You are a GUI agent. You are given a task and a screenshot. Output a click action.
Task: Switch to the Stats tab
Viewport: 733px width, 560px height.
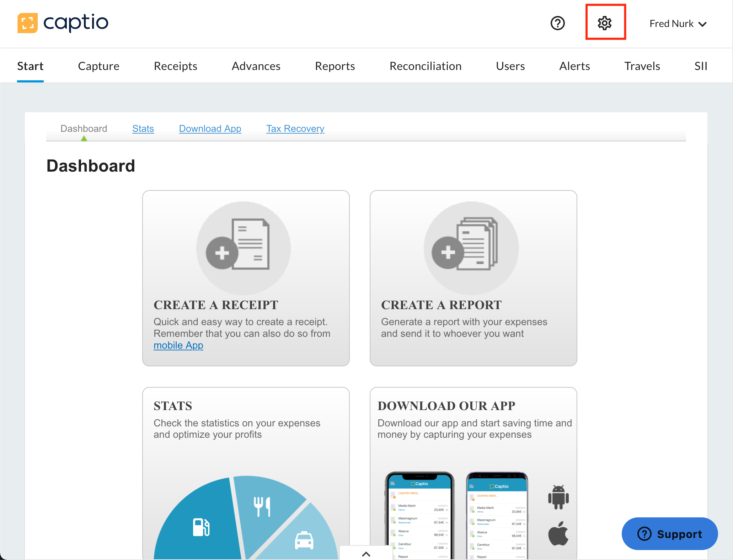click(x=143, y=129)
